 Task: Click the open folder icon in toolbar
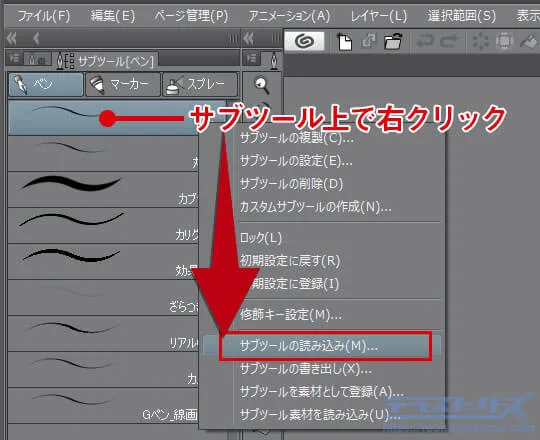coord(393,41)
